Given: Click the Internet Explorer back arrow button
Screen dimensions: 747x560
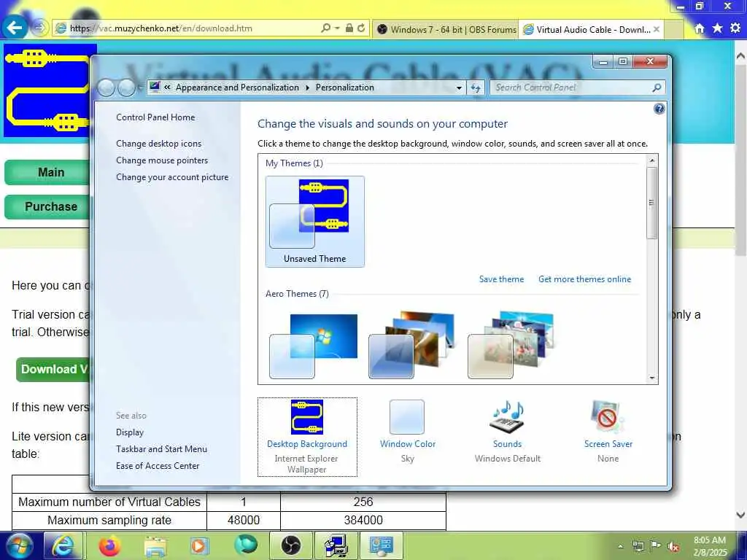Looking at the screenshot, I should click(15, 28).
